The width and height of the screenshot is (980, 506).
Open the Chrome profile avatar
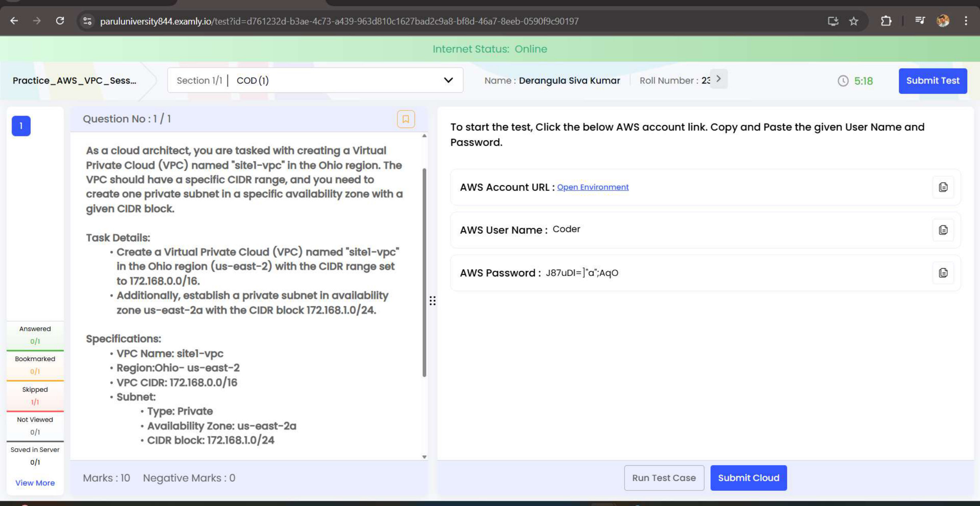tap(943, 21)
